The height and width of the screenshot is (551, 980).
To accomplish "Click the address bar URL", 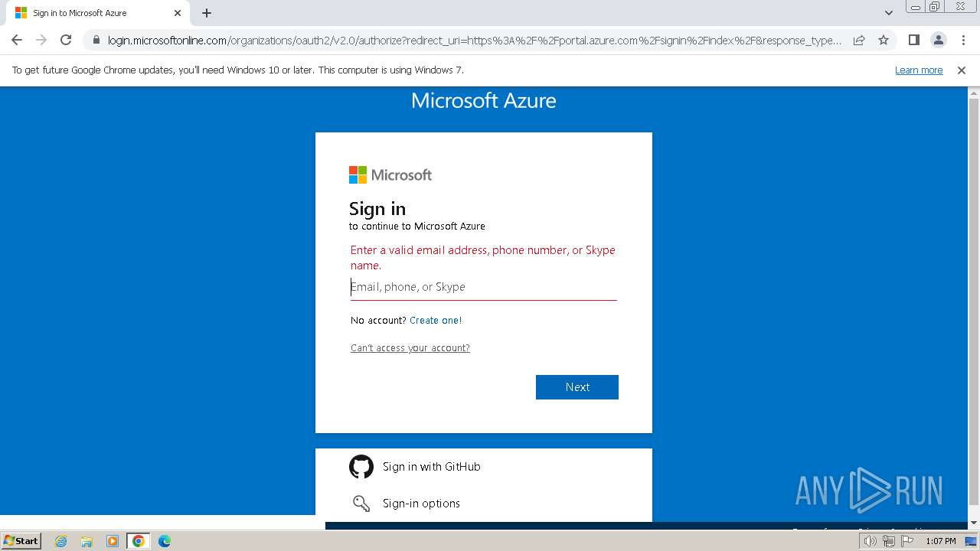I will click(x=475, y=40).
